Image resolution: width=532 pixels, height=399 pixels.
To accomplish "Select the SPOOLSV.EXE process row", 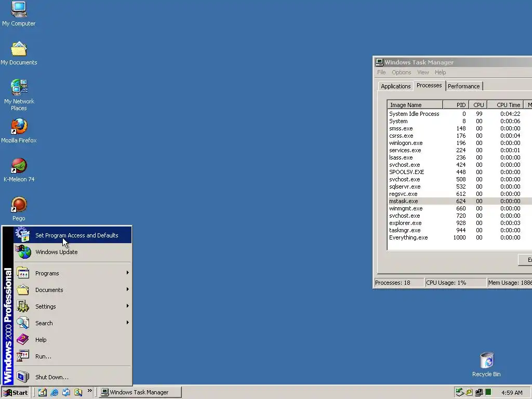I will point(460,172).
